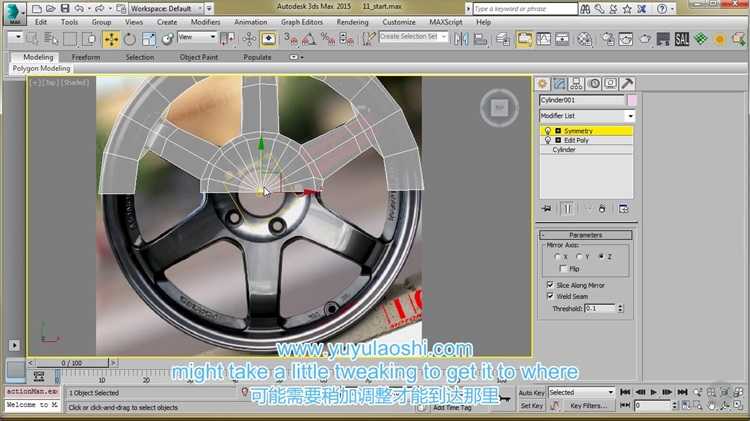The image size is (750, 421).
Task: Click the Redo arrow icon
Action: 99,9
